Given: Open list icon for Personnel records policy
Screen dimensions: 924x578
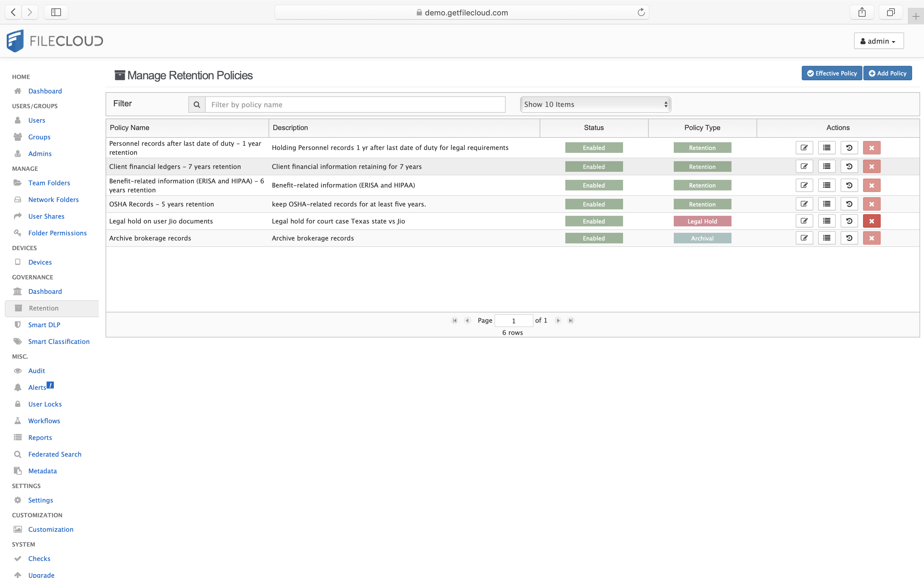Looking at the screenshot, I should click(827, 148).
